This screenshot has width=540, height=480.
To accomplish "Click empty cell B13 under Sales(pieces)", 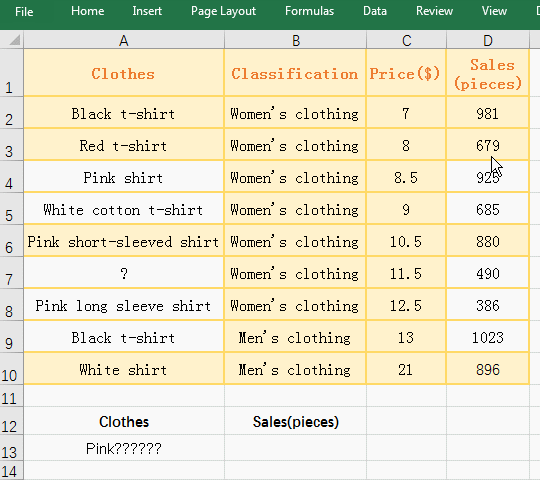I will [x=295, y=448].
